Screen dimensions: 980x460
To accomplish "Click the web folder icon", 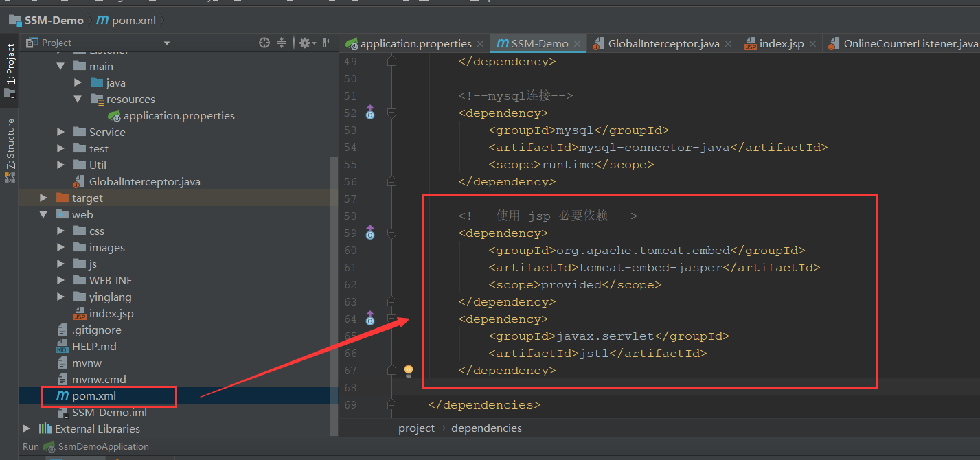I will click(63, 214).
